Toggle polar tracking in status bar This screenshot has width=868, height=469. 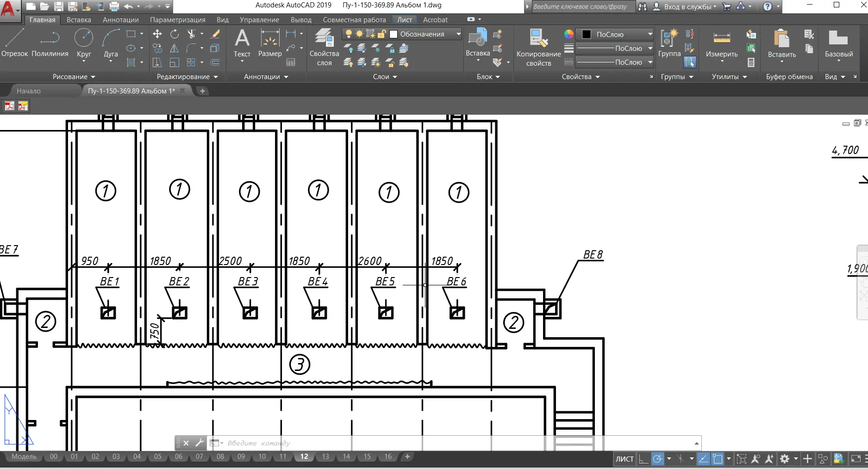point(657,459)
